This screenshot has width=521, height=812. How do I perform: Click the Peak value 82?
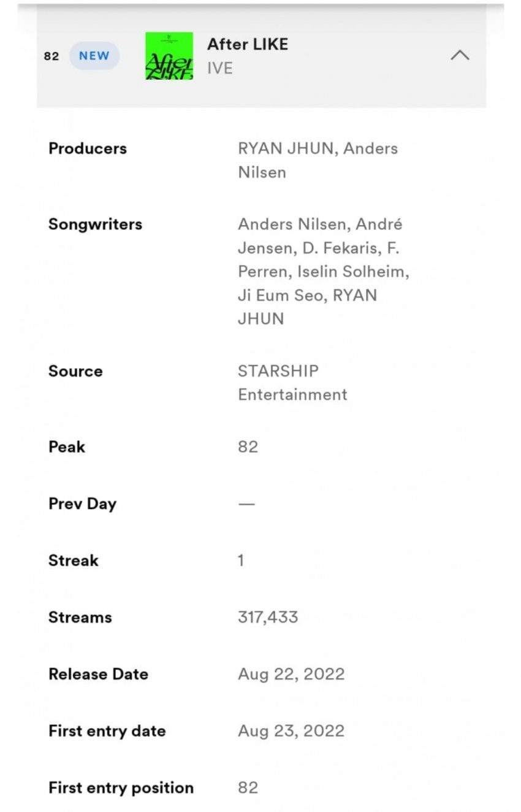tap(248, 447)
